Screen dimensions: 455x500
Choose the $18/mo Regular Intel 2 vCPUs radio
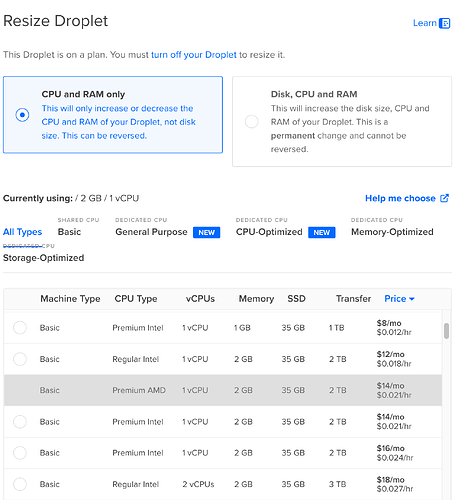pyautogui.click(x=20, y=484)
